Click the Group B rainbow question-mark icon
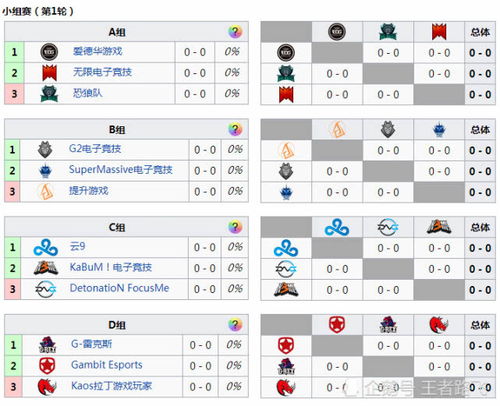Viewport: 500px width, 406px height. 235,129
